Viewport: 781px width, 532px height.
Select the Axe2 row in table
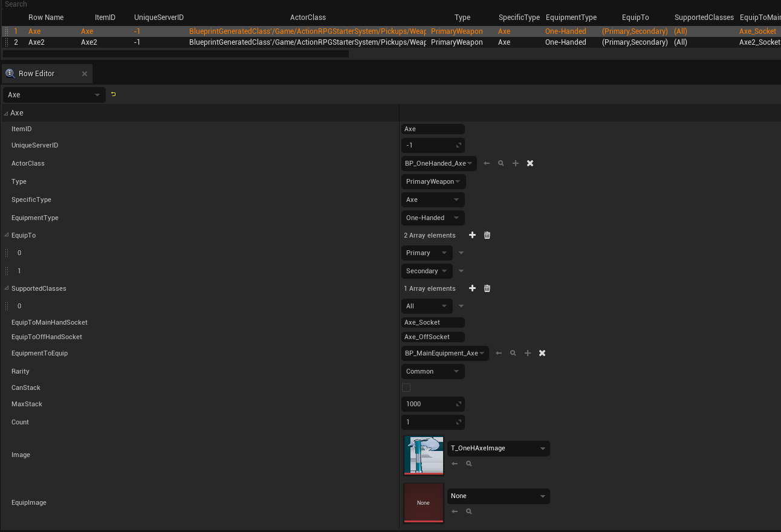390,42
